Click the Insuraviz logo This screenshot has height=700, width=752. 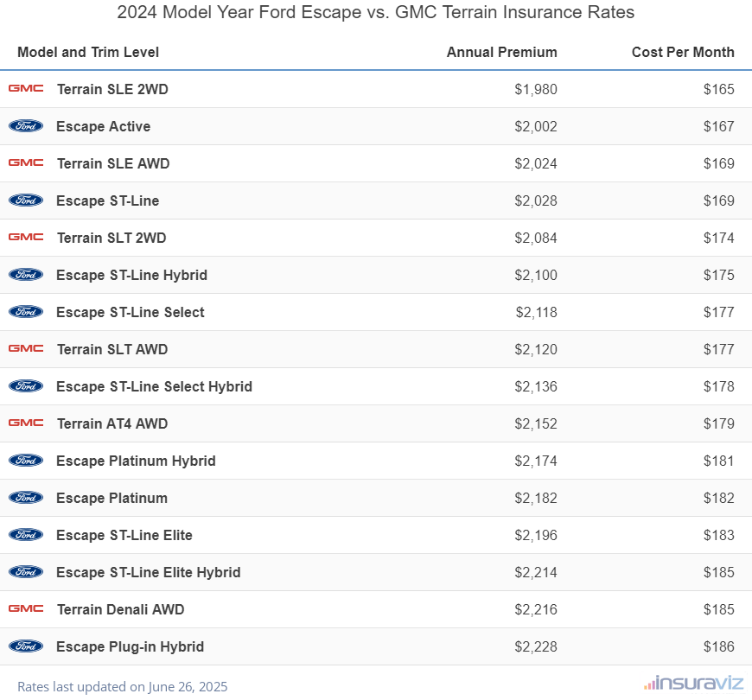[693, 683]
